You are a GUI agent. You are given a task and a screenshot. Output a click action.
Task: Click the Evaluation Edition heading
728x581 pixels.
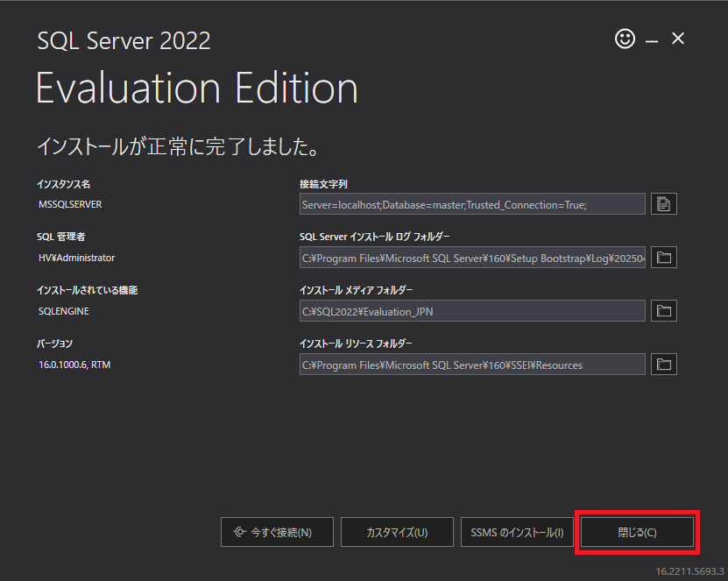[x=197, y=88]
